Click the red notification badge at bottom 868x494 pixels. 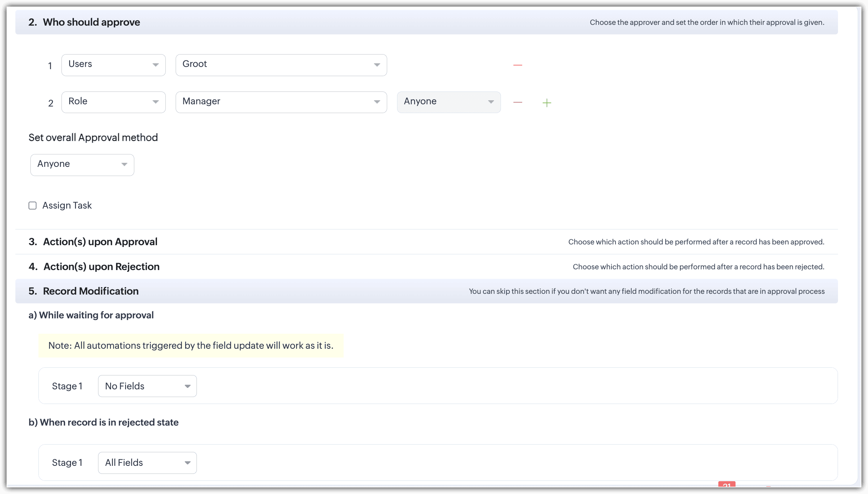coord(726,484)
